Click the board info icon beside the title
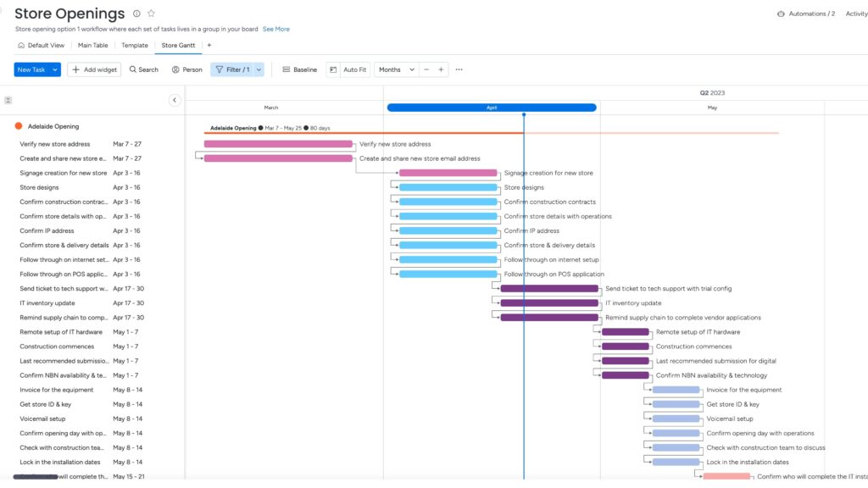The height and width of the screenshot is (488, 868). click(x=137, y=14)
